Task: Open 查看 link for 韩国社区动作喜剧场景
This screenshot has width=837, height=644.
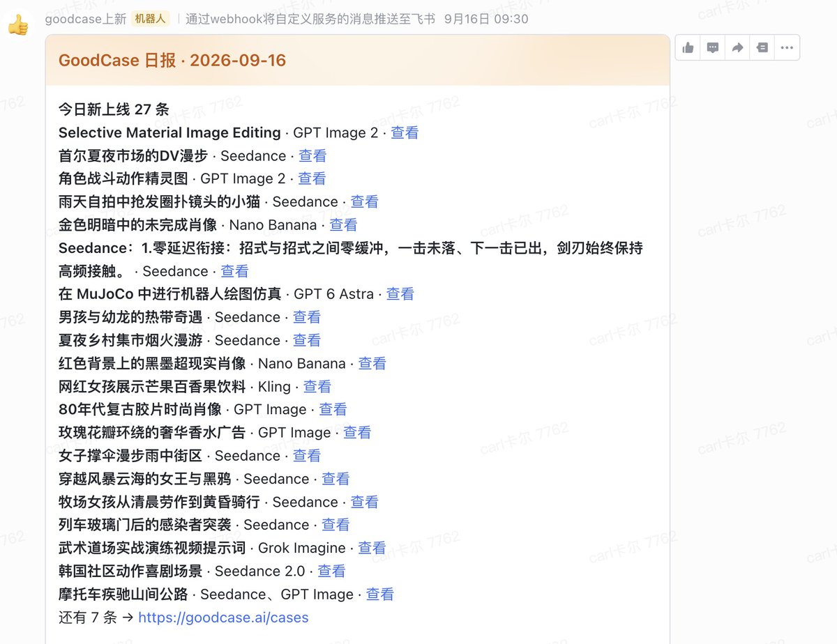Action: 331,571
